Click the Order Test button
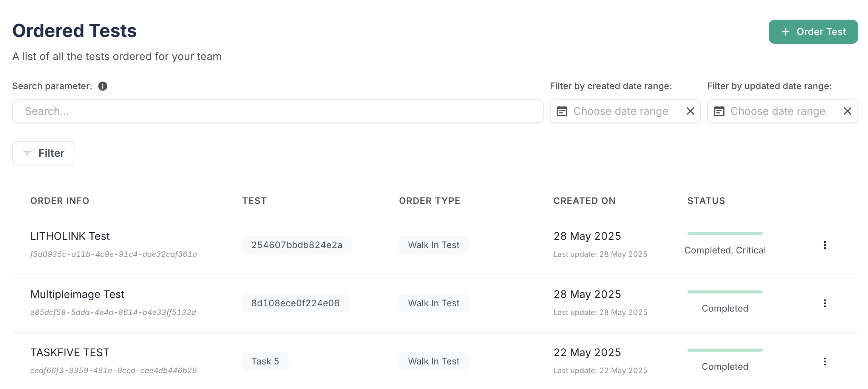 [813, 32]
